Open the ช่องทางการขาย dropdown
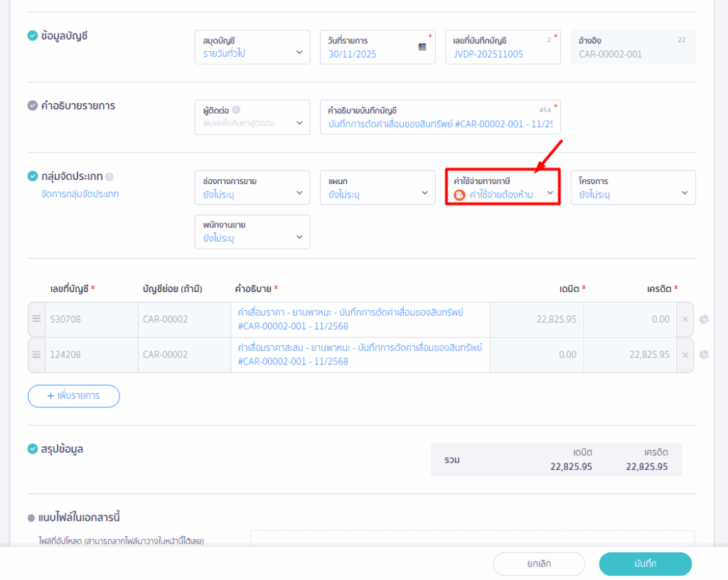Viewport: 728px width, 580px height. pyautogui.click(x=252, y=188)
